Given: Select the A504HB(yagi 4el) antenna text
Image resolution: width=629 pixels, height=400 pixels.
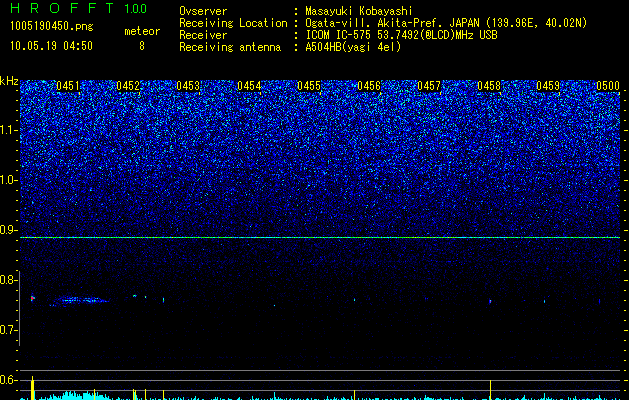Looking at the screenshot, I should pos(353,47).
